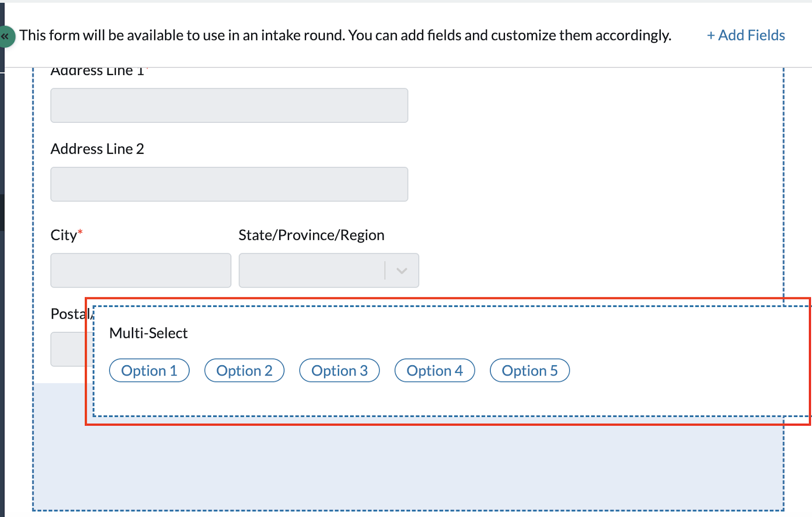Toggle Option 3 in the Multi-Select field
The height and width of the screenshot is (517, 812).
click(339, 370)
